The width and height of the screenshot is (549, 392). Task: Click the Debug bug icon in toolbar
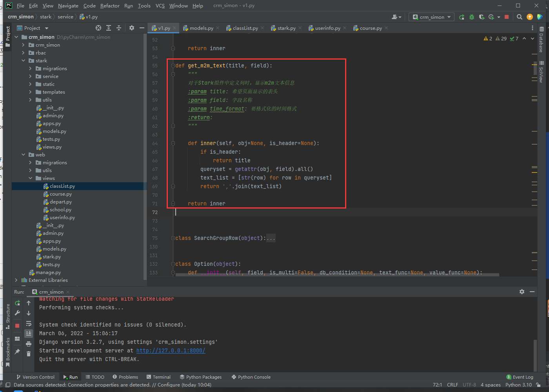coord(472,17)
